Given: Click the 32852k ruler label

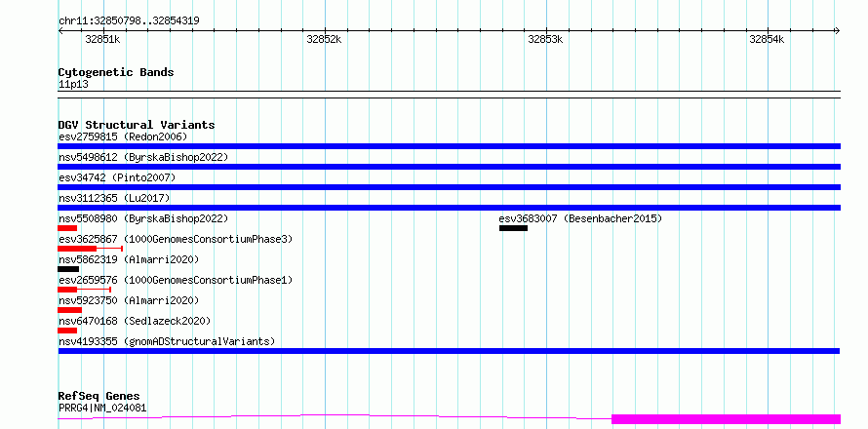Looking at the screenshot, I should (324, 39).
